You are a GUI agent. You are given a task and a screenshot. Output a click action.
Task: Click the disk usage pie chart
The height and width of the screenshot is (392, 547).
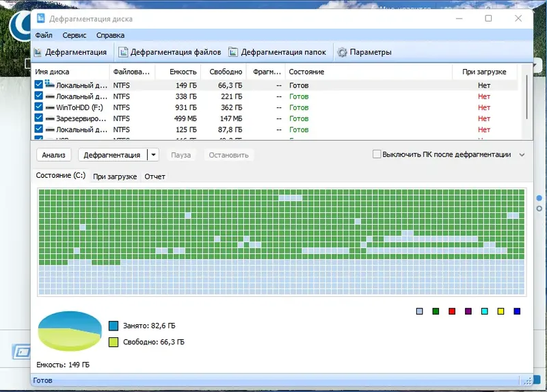70,331
